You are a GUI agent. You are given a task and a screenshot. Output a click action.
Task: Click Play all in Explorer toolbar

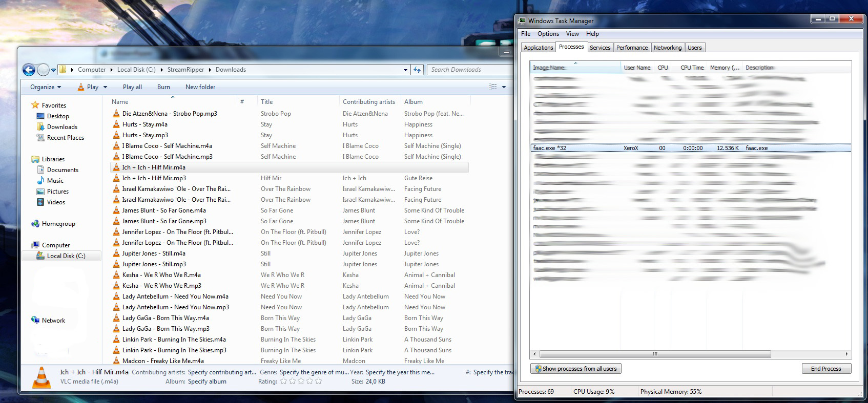coord(132,87)
